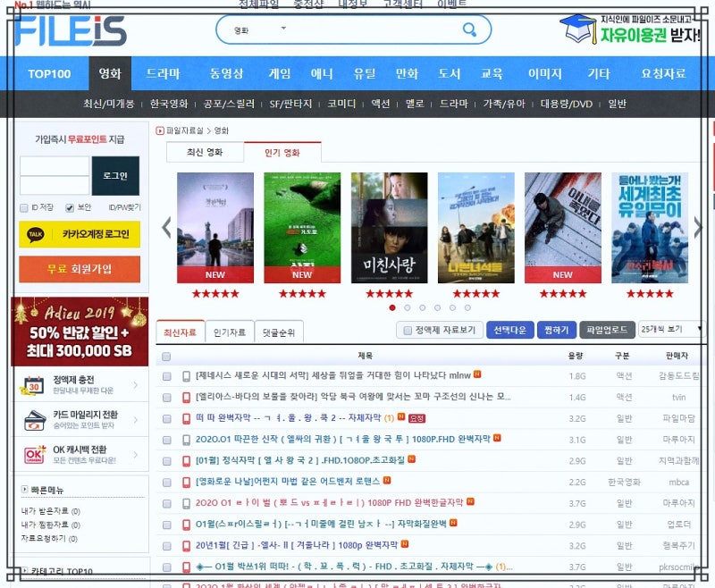Click the 선택다운 button
The height and width of the screenshot is (588, 715).
click(x=509, y=330)
